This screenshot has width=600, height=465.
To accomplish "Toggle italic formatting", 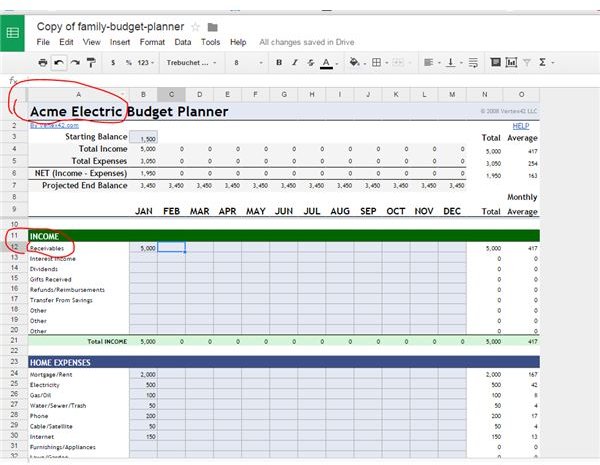I will point(295,62).
